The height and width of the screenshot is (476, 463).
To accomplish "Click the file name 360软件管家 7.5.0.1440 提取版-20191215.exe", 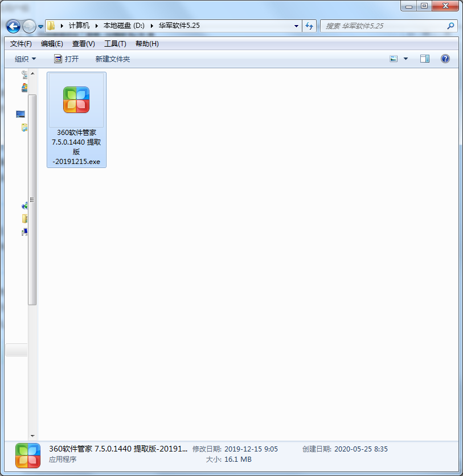I will [x=76, y=147].
